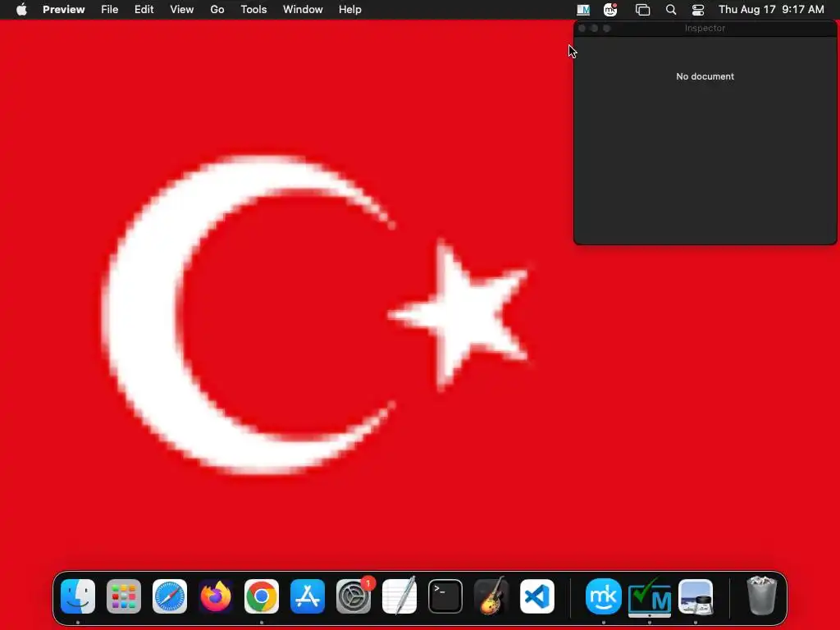Open the View menu
The width and height of the screenshot is (840, 630).
pos(181,10)
